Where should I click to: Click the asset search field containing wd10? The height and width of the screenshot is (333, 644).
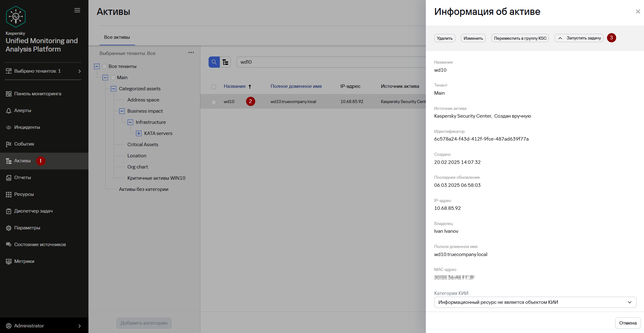(331, 62)
